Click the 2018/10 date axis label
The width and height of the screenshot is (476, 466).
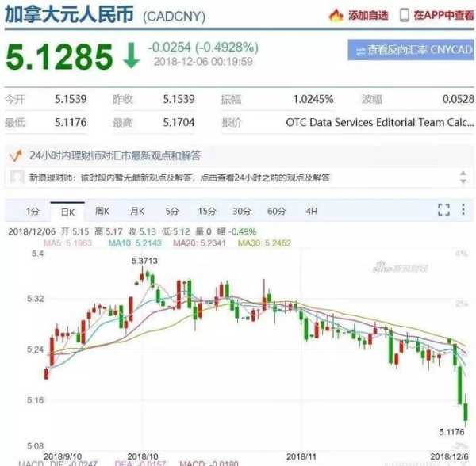143,456
